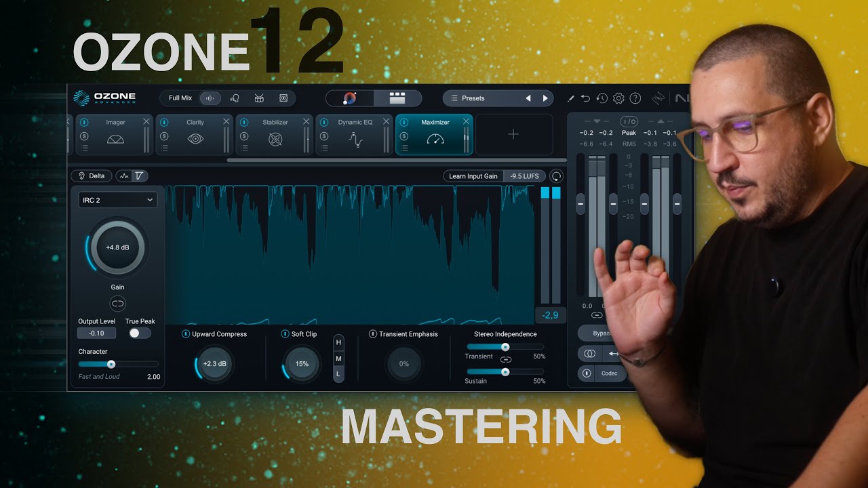
Task: Click the undo arrow icon
Action: click(x=586, y=98)
